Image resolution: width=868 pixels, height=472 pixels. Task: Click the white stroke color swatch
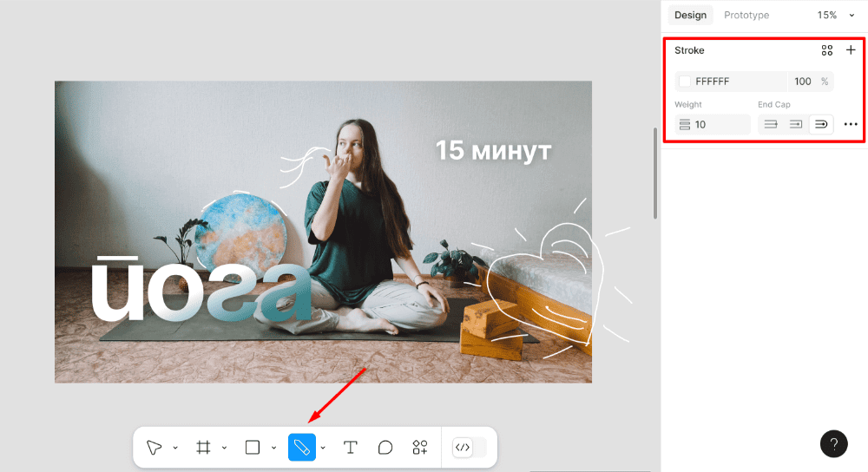pyautogui.click(x=685, y=82)
